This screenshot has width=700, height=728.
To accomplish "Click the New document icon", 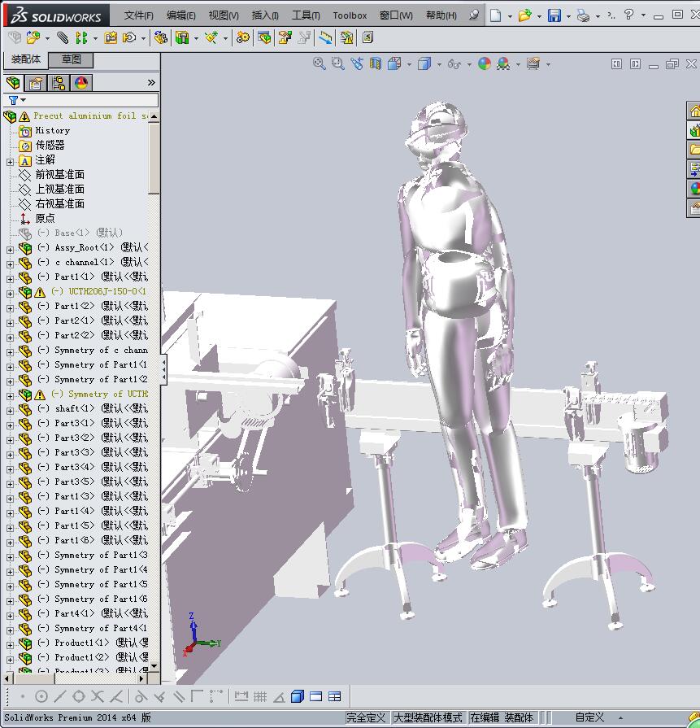I will click(x=495, y=15).
